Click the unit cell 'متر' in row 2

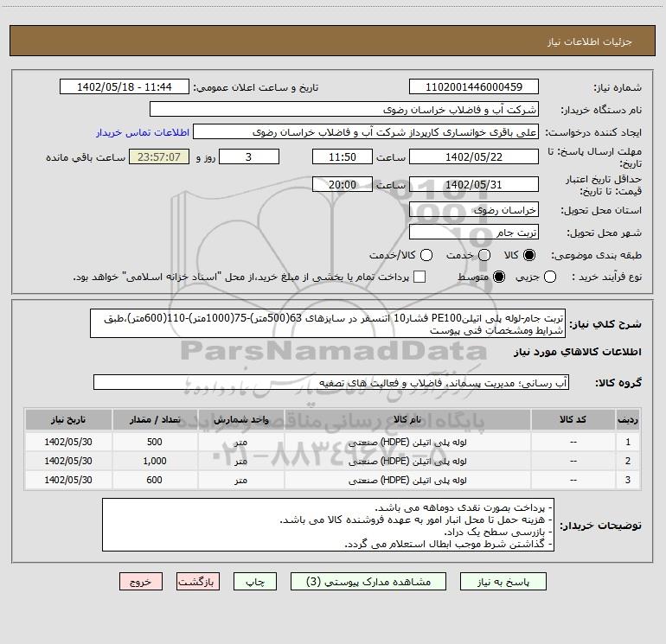(240, 461)
